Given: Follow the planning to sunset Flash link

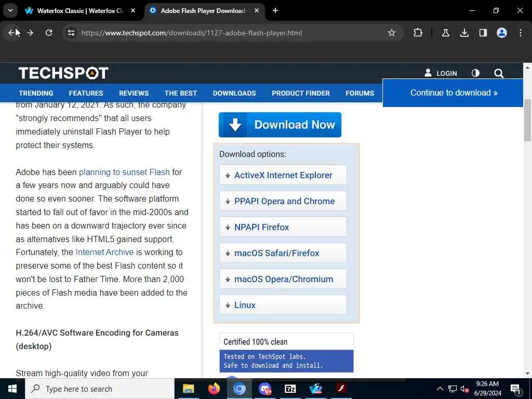Looking at the screenshot, I should (124, 172).
